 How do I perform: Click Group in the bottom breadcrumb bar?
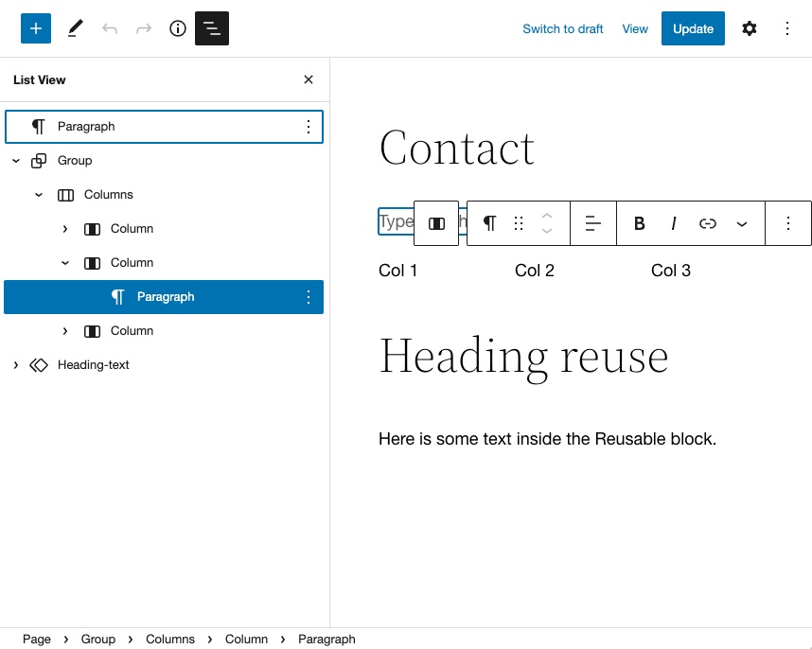click(97, 639)
